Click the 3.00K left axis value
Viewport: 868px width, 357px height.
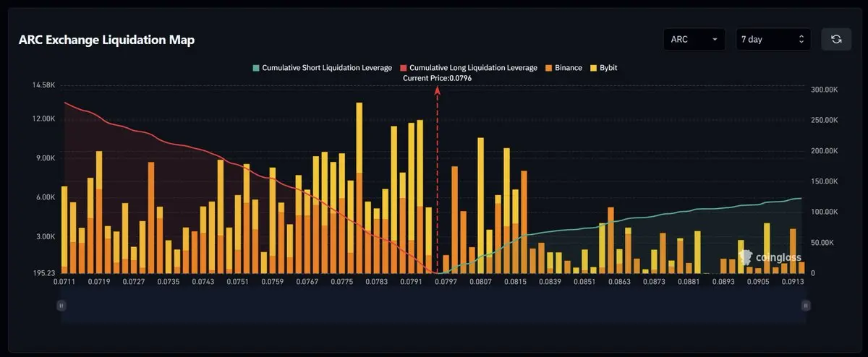(46, 237)
